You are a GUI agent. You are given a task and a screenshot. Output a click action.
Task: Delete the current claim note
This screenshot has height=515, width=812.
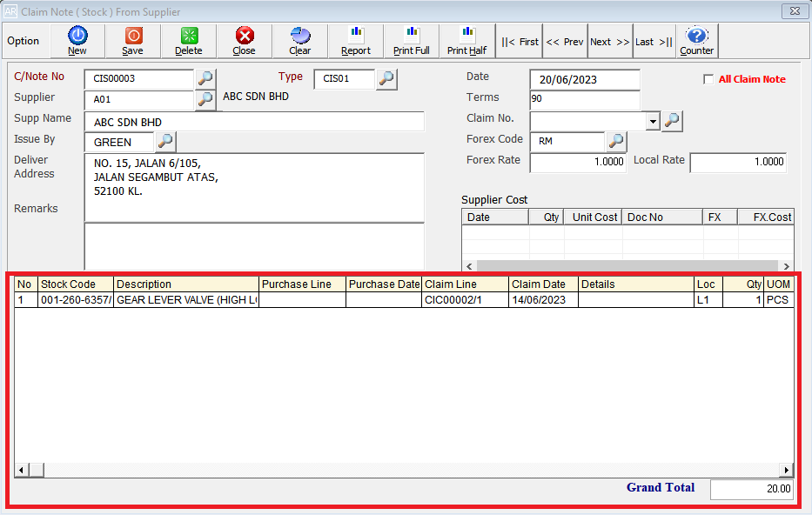click(x=189, y=40)
